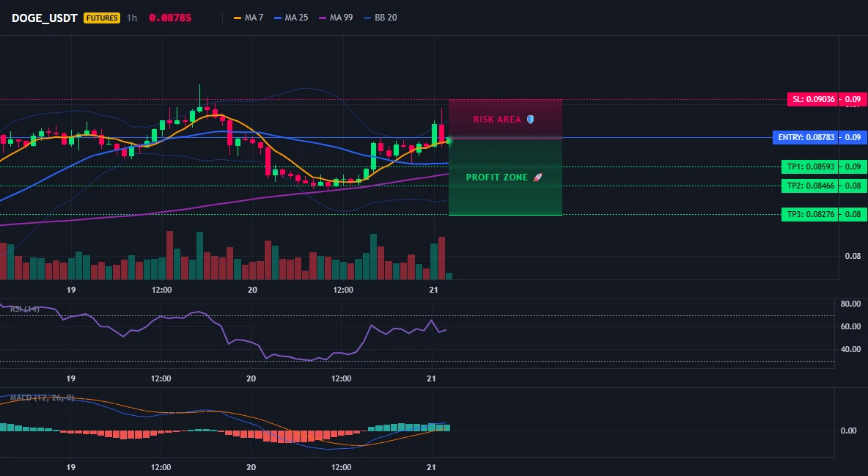Click the 40.00 RSI axis value
The height and width of the screenshot is (476, 868).
tap(850, 349)
